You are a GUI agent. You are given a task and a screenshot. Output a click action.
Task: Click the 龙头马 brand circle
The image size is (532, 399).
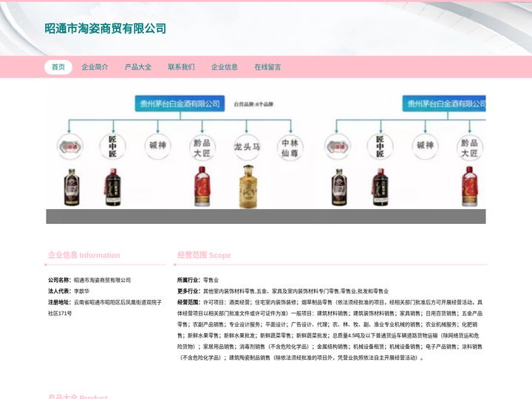click(x=247, y=147)
